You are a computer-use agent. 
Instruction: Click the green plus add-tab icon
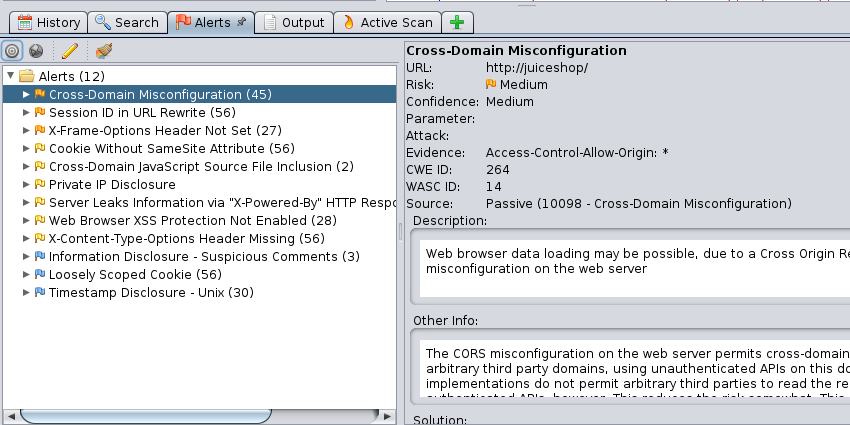(x=457, y=22)
